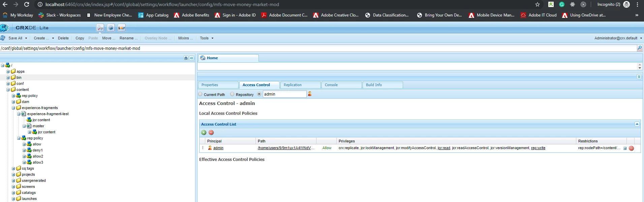Image resolution: width=644 pixels, height=202 pixels.
Task: Expand the conf folder node
Action: 8,83
